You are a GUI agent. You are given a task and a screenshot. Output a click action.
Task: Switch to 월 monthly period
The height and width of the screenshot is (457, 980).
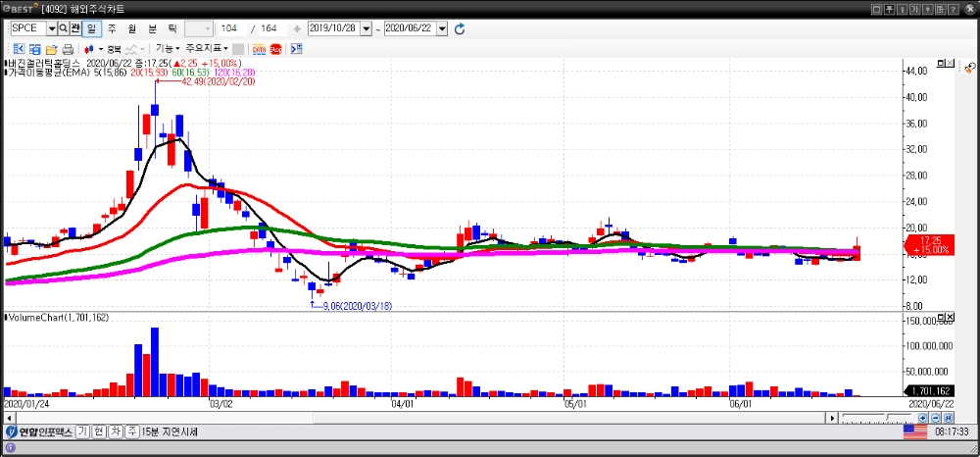click(131, 28)
